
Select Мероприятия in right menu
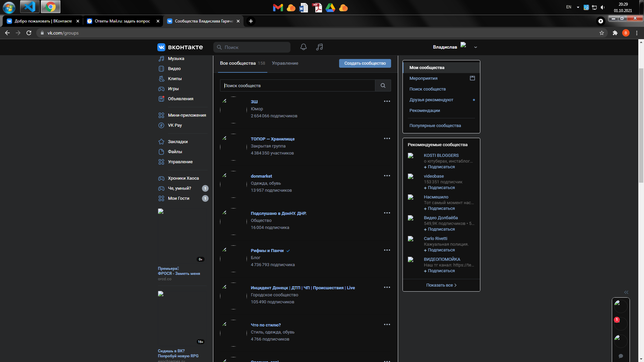coord(423,78)
